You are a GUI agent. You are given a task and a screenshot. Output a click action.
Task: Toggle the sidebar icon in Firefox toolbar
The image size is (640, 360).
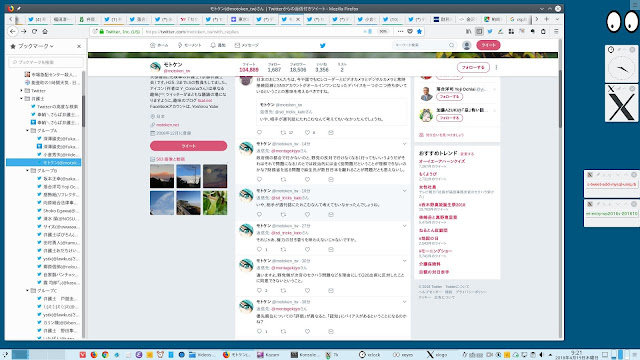(x=479, y=31)
